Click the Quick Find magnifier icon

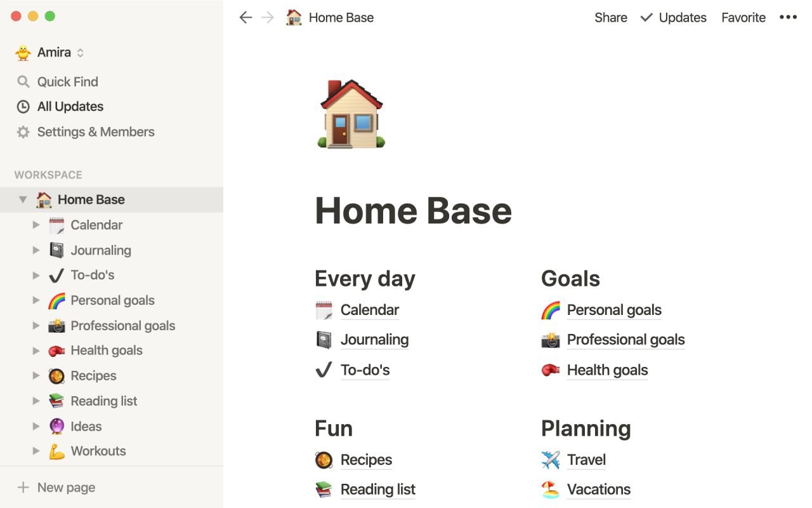[x=23, y=82]
